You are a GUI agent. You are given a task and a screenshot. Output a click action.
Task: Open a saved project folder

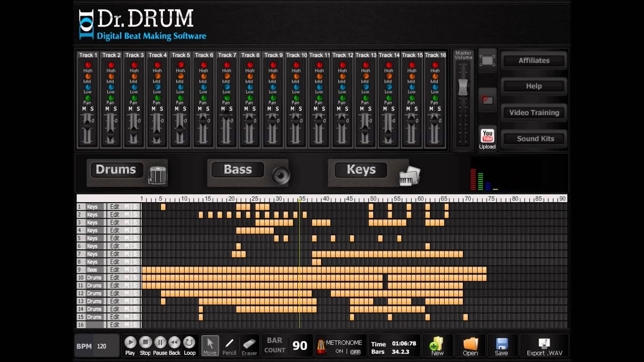coord(470,346)
